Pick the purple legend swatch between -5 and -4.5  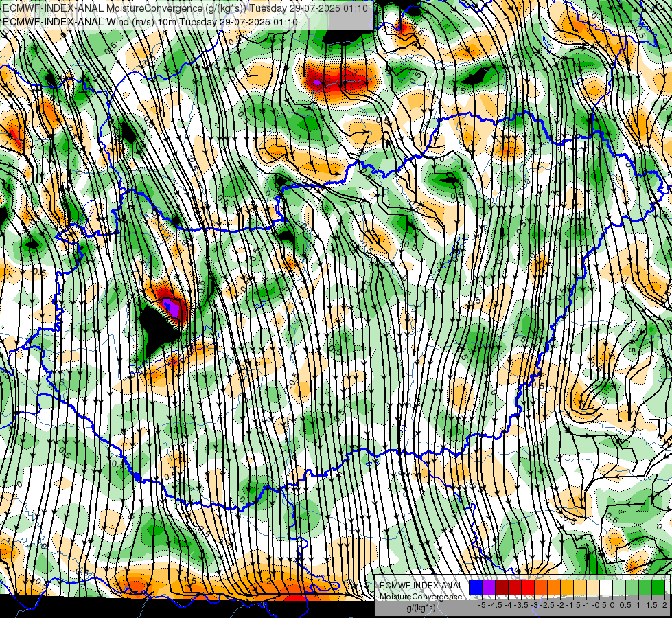tap(489, 588)
